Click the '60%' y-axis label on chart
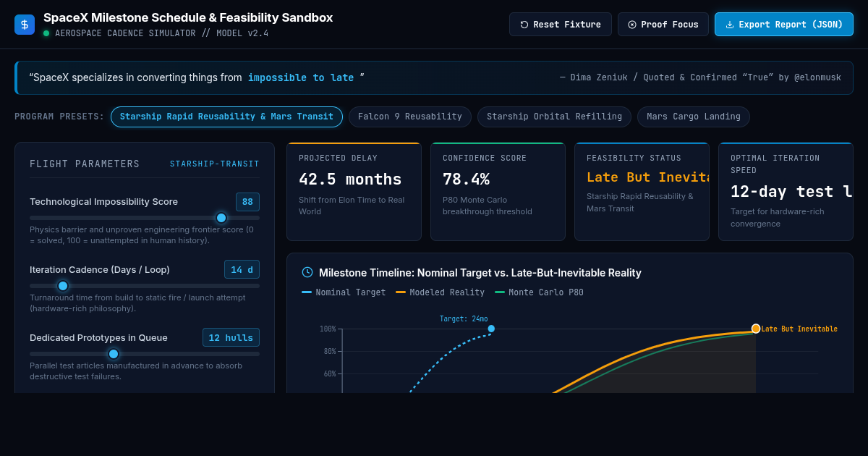This screenshot has width=868, height=456. (330, 374)
